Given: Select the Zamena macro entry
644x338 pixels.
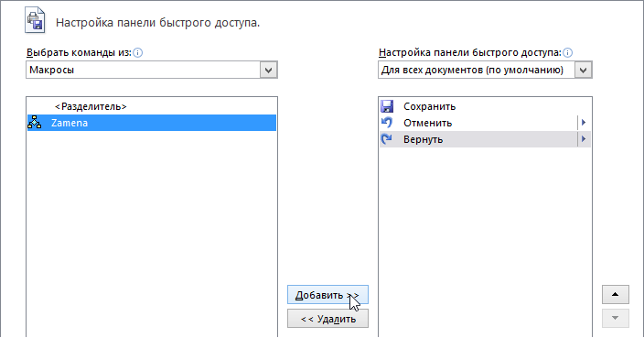Looking at the screenshot, I should [x=152, y=123].
